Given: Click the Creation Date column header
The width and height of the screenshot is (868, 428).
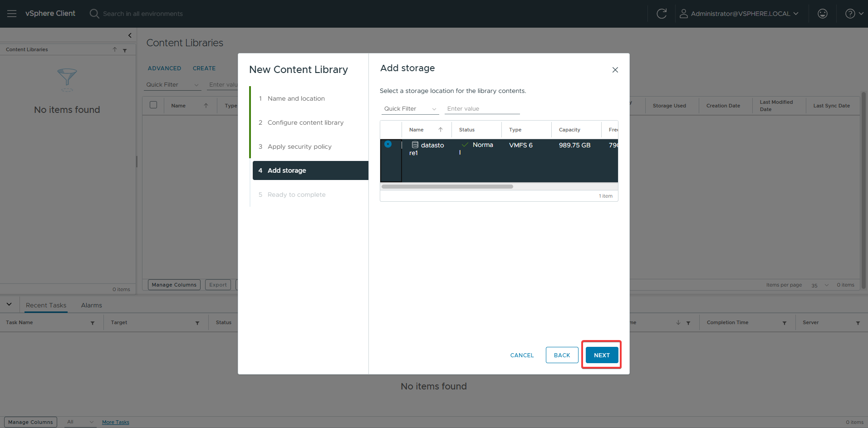Looking at the screenshot, I should [x=723, y=106].
